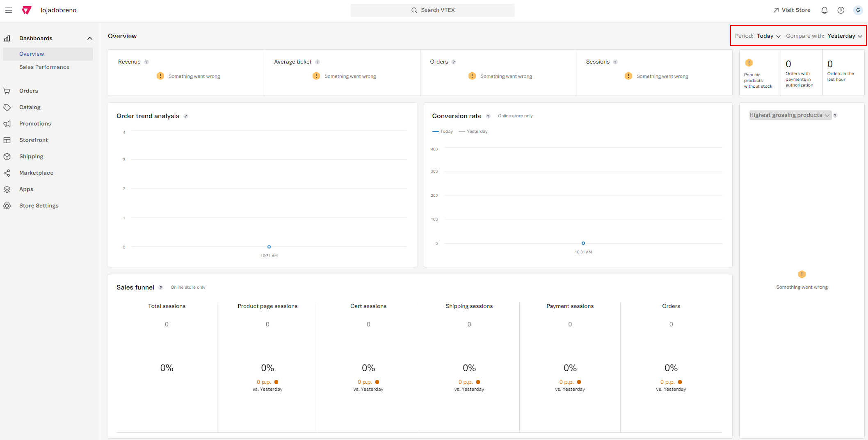
Task: Expand Highest grossing products dropdown
Action: pos(789,115)
